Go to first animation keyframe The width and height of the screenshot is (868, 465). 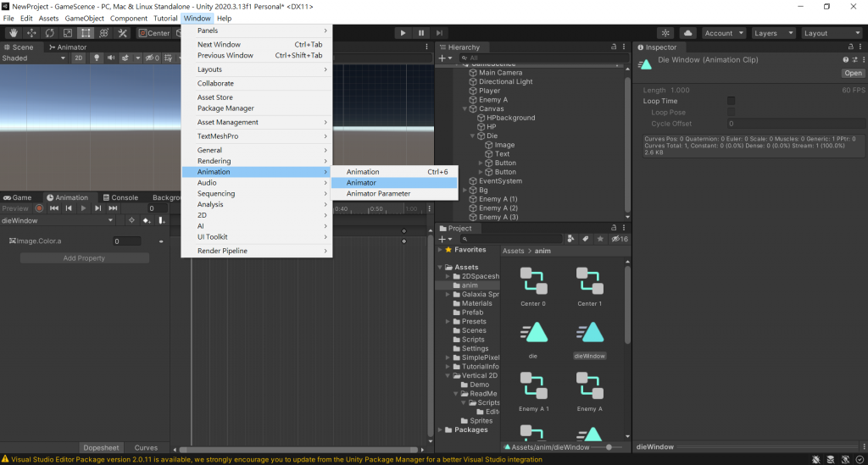coord(54,208)
